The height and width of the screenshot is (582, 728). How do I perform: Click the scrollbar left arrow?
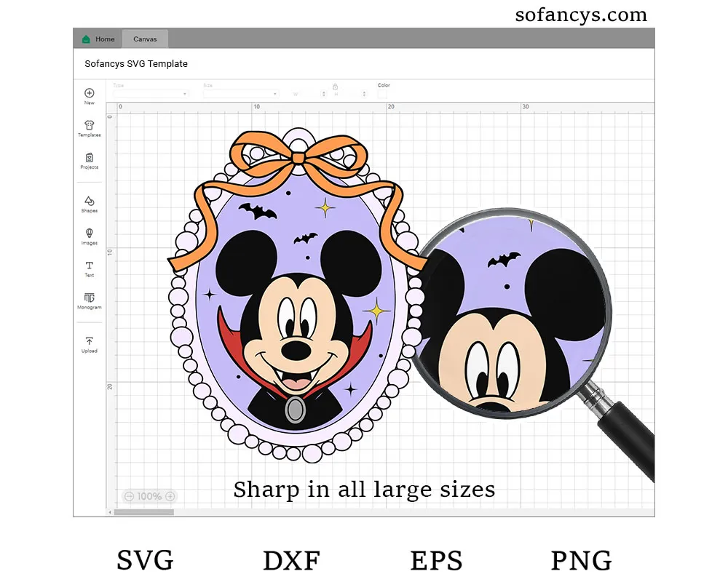click(x=110, y=512)
